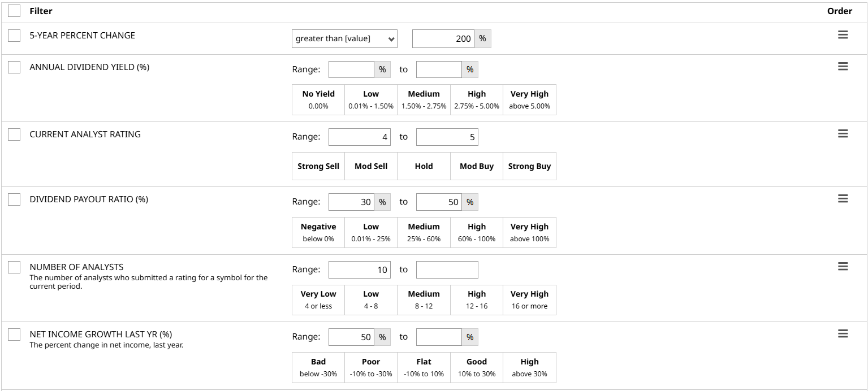Click reorder handle for Current Analyst Rating
This screenshot has width=868, height=391.
coord(843,134)
